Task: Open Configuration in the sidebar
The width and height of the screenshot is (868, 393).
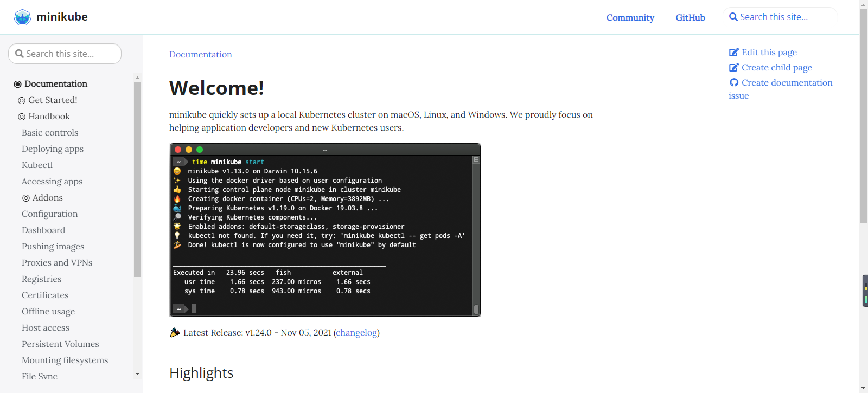Action: click(x=50, y=214)
